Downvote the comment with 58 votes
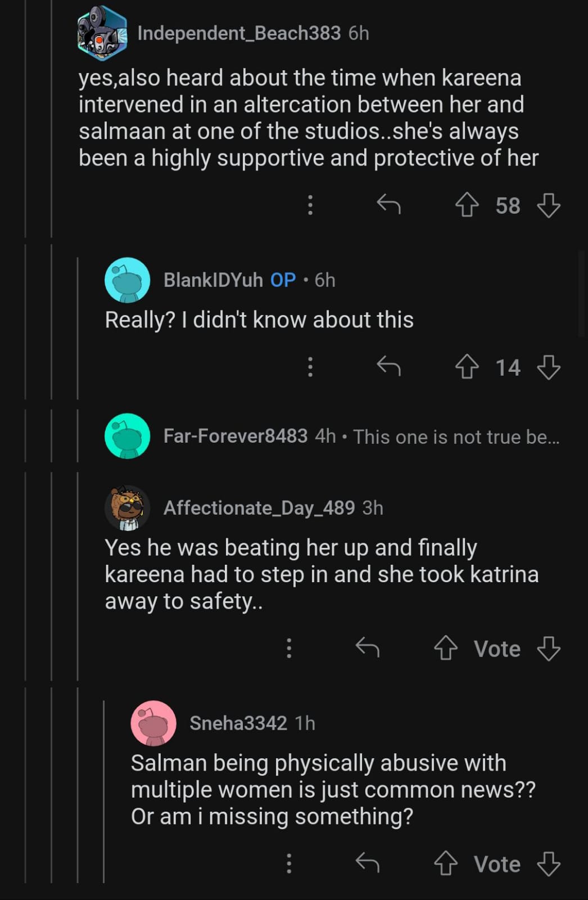Screen dimensions: 588x900 pyautogui.click(x=549, y=205)
